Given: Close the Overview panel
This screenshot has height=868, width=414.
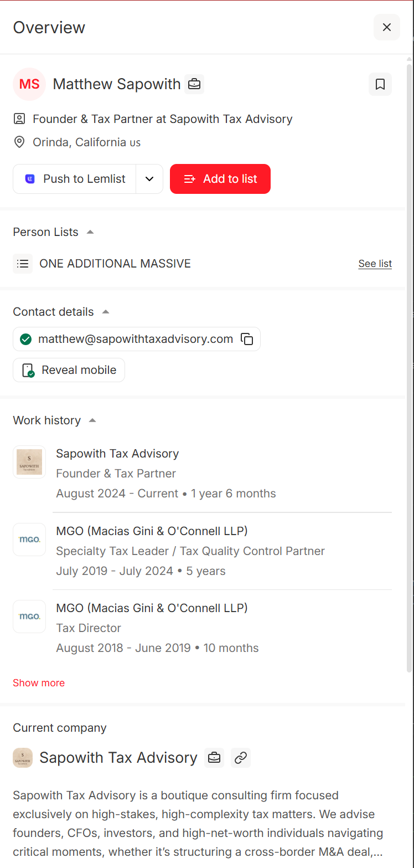Looking at the screenshot, I should pyautogui.click(x=387, y=27).
